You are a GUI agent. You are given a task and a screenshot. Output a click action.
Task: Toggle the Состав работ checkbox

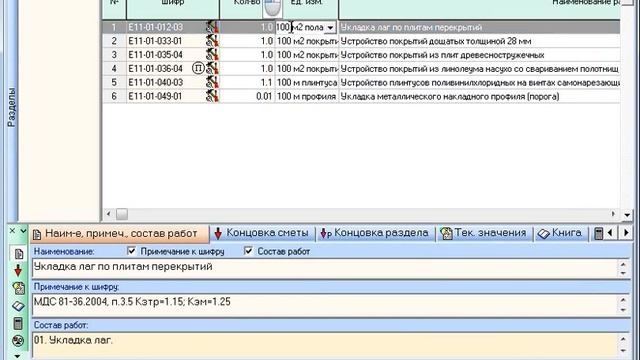click(248, 251)
